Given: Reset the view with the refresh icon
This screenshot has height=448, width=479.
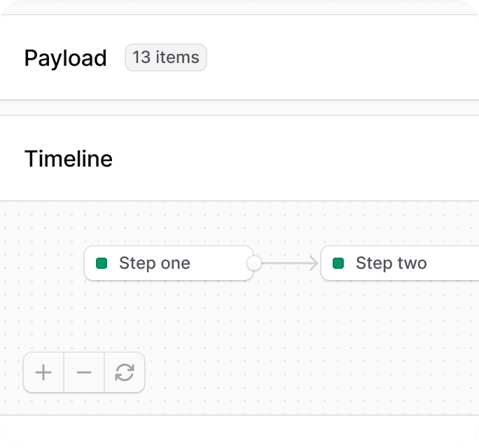Looking at the screenshot, I should [125, 372].
